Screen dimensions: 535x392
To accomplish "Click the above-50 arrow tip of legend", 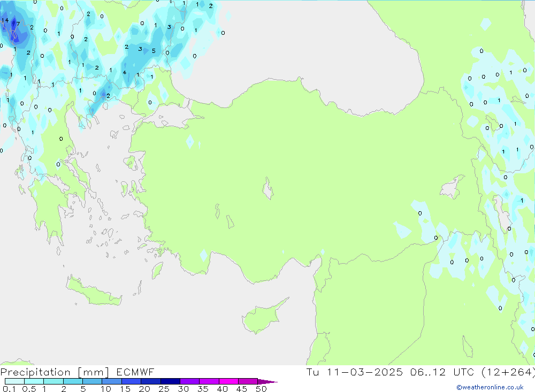I will coord(268,381).
